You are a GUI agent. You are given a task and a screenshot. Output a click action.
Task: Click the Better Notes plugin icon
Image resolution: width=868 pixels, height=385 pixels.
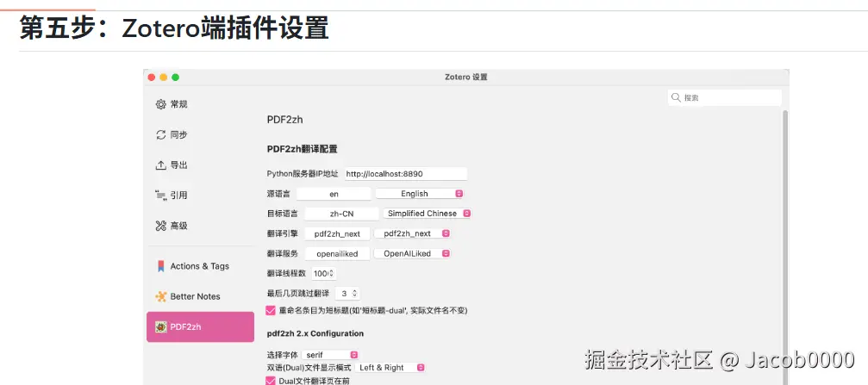coord(160,296)
